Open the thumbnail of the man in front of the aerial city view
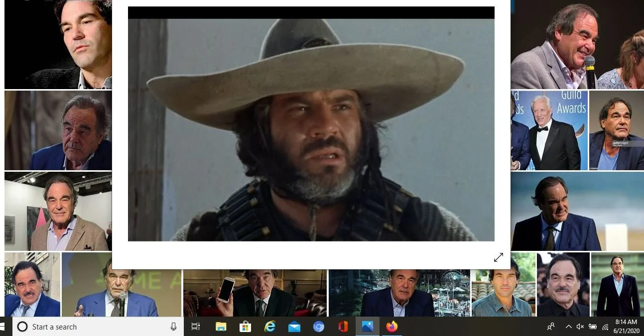Screen dimensions: 644x336 [399, 293]
